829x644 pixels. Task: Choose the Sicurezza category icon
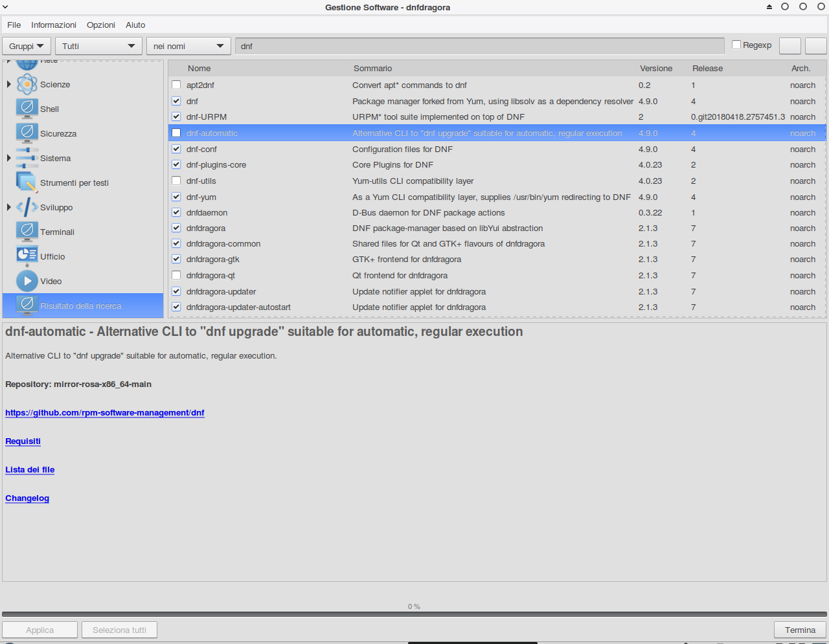click(27, 133)
